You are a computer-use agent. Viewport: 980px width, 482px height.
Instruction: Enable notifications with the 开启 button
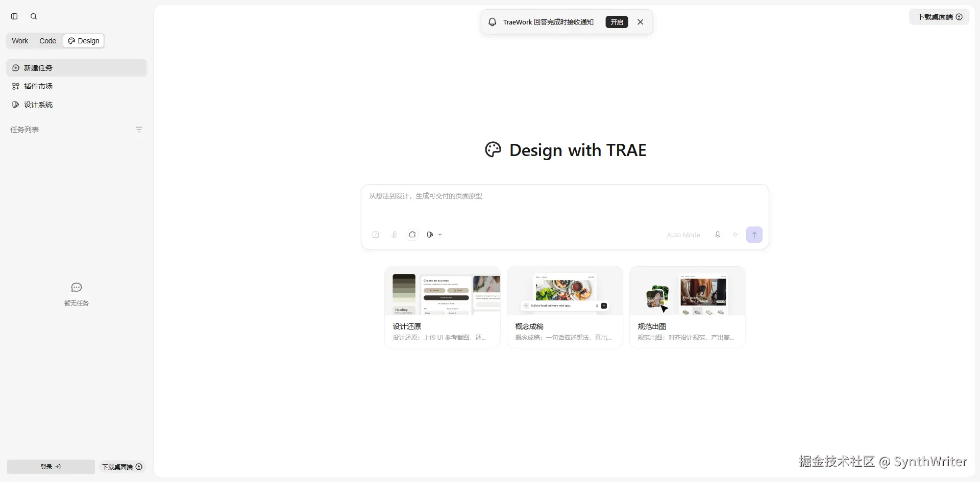(617, 22)
